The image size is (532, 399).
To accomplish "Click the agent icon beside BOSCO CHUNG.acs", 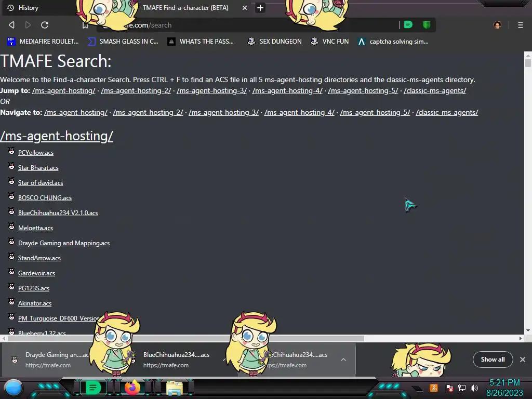I will click(11, 196).
